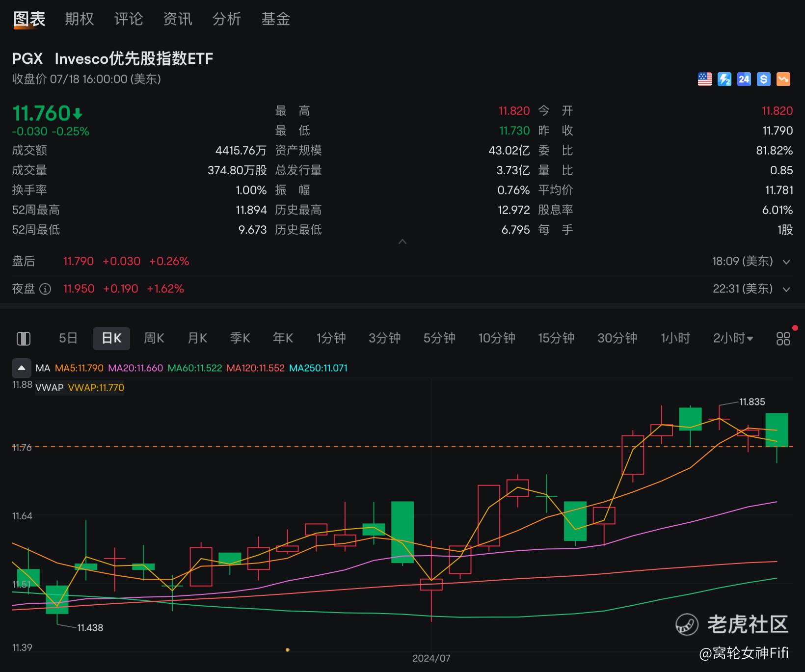Click the MA120:11.552 indicator label
The width and height of the screenshot is (805, 672).
256,368
